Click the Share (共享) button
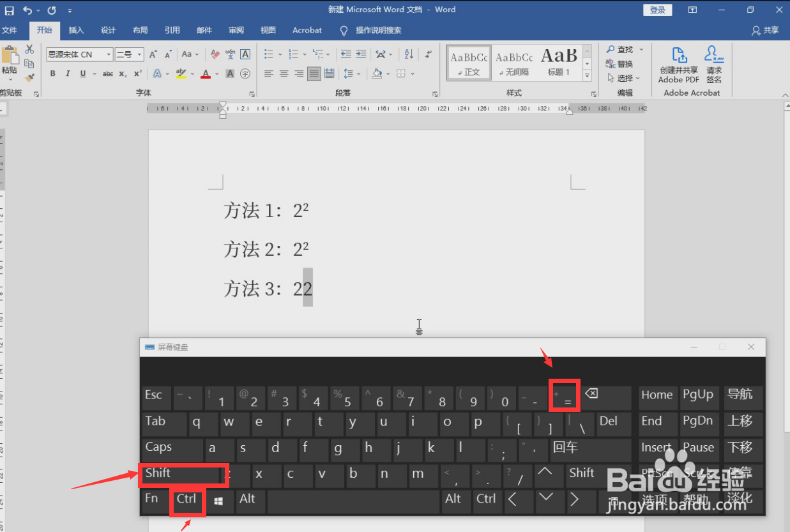 766,30
